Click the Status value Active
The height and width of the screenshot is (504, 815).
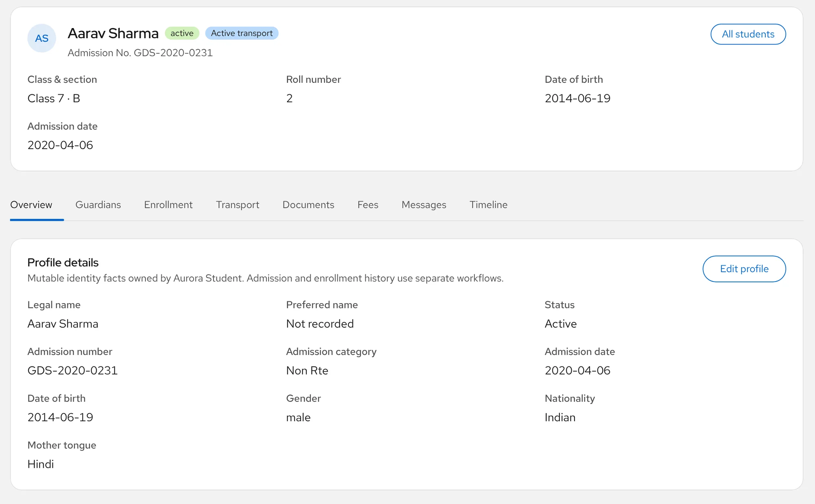561,324
